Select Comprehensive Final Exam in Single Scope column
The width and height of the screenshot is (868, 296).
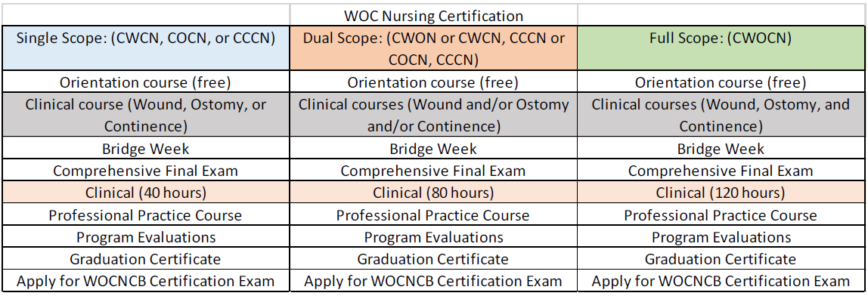click(146, 171)
